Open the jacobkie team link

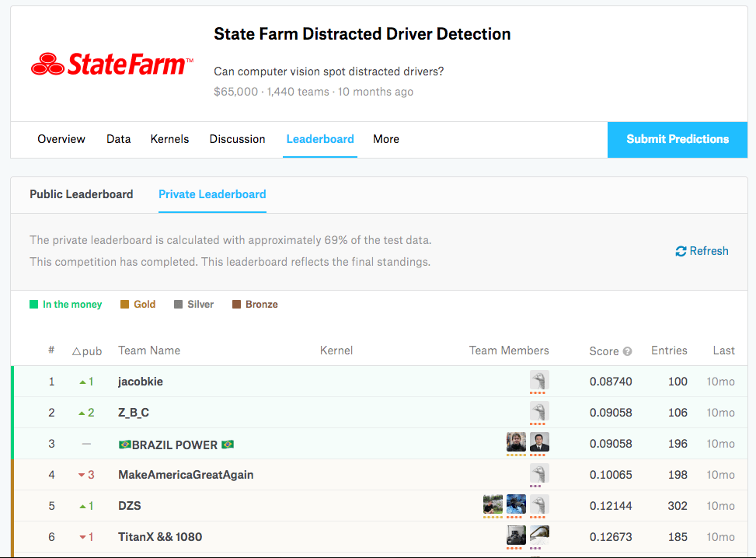[x=141, y=382]
